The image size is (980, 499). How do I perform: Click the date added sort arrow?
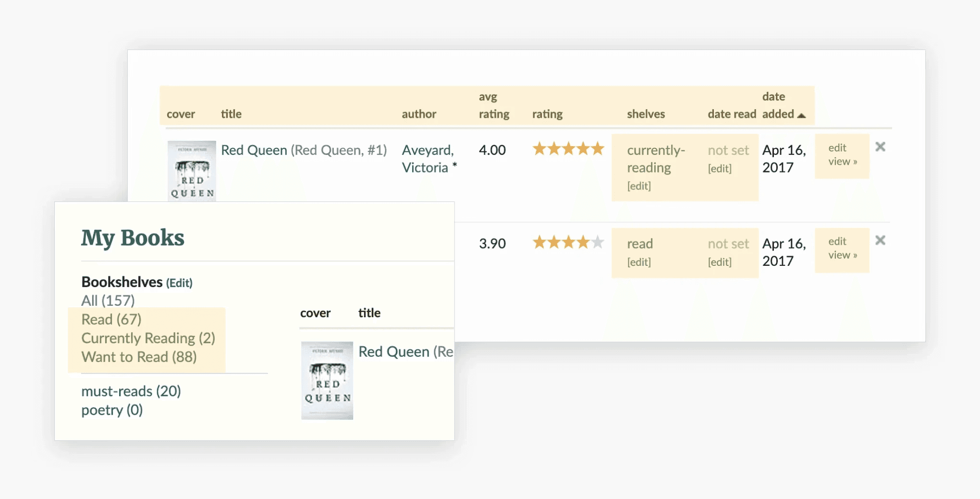point(801,115)
